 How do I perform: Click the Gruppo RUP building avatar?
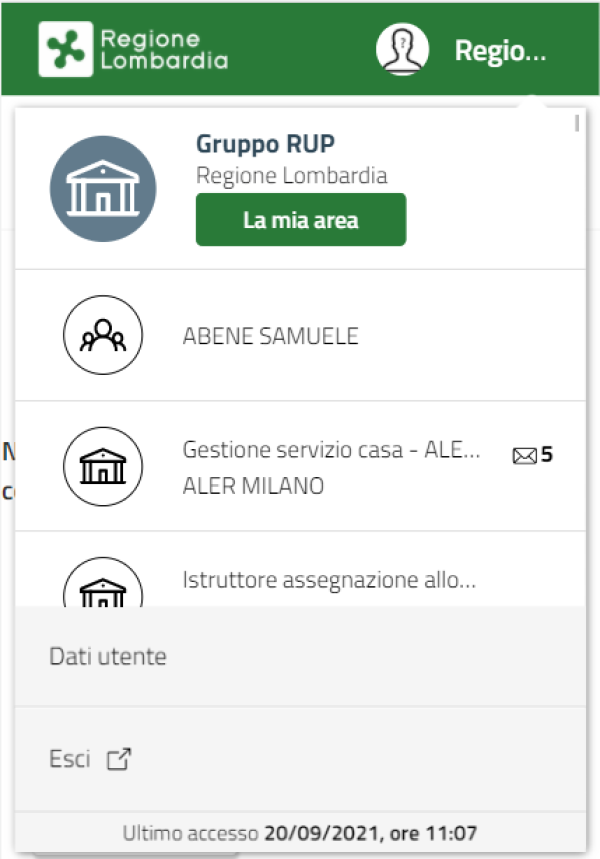click(x=103, y=189)
